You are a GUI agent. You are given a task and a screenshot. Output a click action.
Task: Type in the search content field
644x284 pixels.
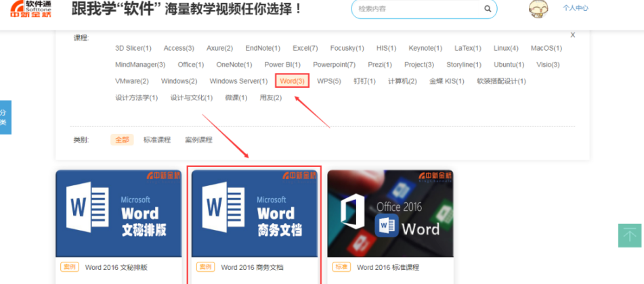[x=416, y=9]
